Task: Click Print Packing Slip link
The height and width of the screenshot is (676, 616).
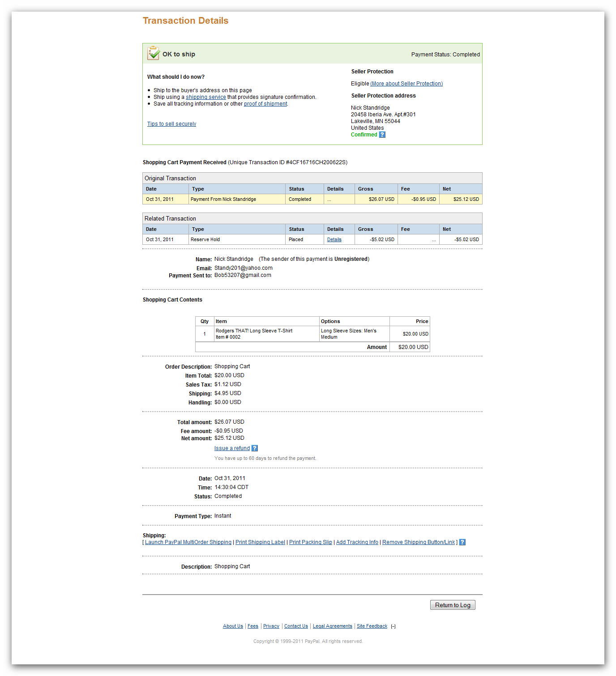Action: pos(311,542)
